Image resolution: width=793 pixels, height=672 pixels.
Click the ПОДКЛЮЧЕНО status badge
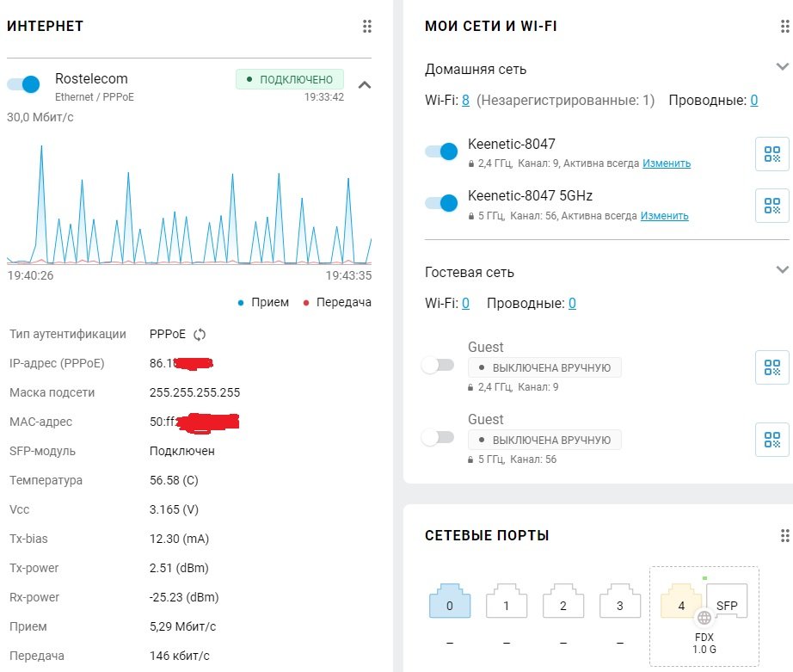coord(290,79)
